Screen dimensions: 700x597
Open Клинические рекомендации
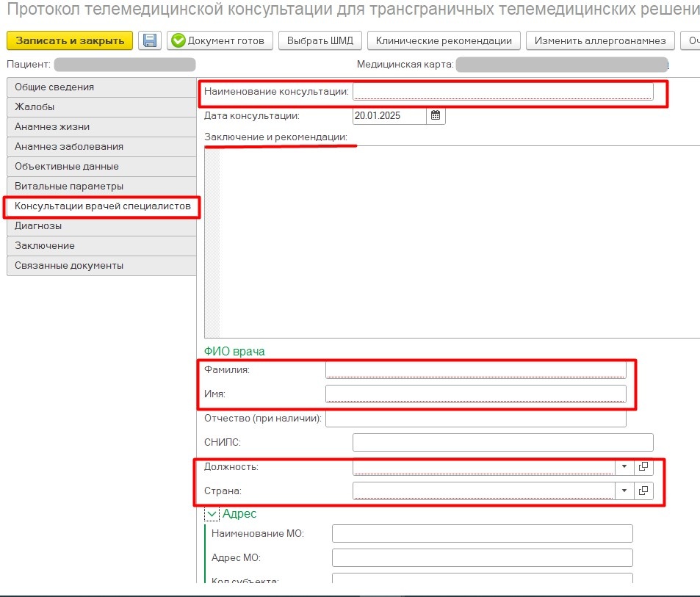click(444, 40)
